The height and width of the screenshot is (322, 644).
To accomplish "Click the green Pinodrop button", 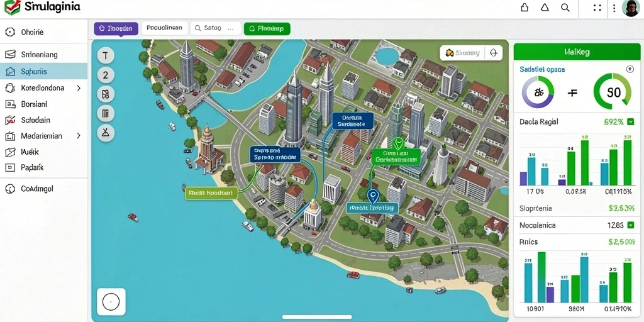I will point(267,28).
